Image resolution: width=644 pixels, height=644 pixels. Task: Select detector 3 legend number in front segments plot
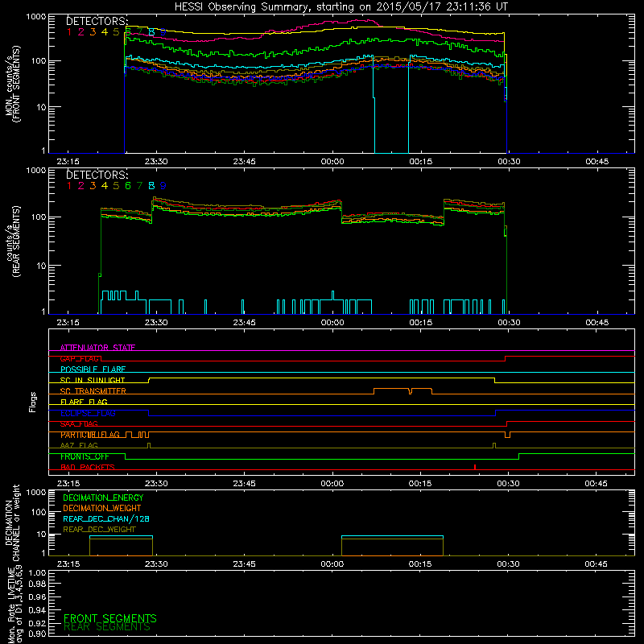(93, 32)
